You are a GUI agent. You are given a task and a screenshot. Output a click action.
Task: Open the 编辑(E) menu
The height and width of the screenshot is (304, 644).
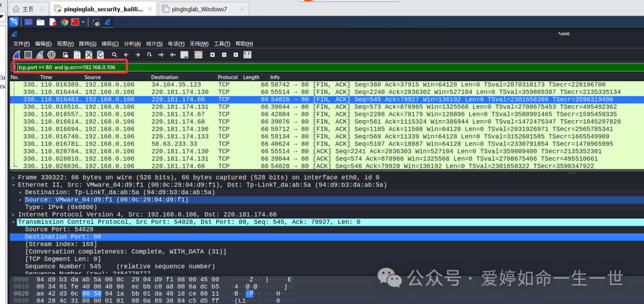click(43, 44)
